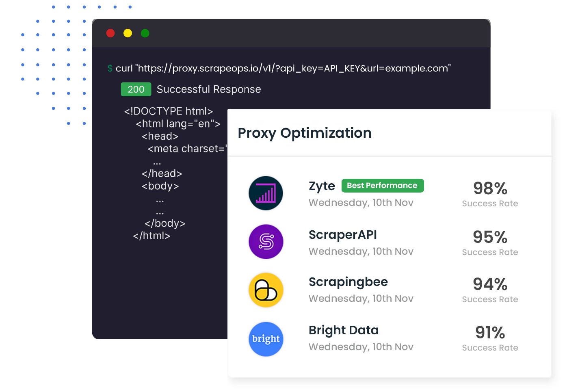The image size is (567, 392).
Task: Click the date under Zyte
Action: point(361,203)
